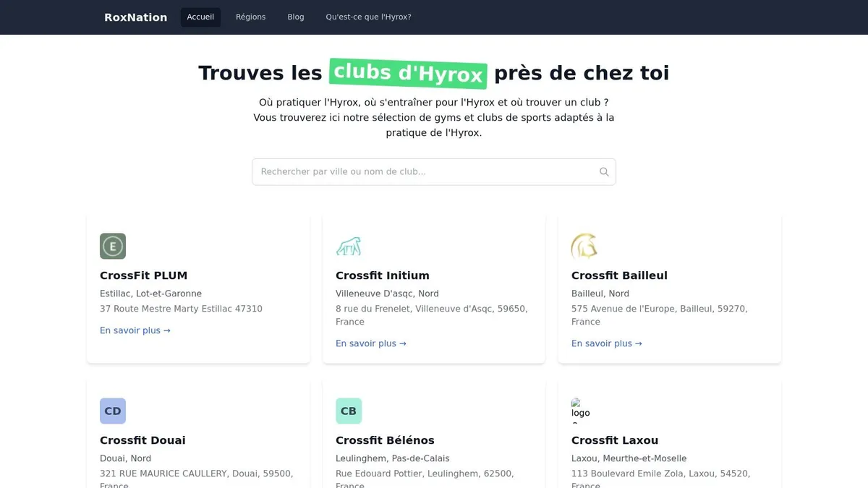Click the green clubs d'Hyrox highlight
This screenshot has height=488, width=868.
(x=408, y=73)
